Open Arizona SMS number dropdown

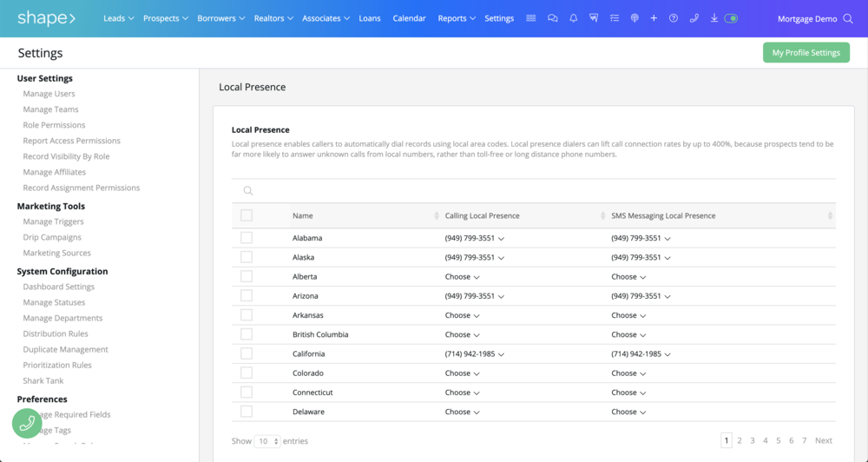[641, 296]
